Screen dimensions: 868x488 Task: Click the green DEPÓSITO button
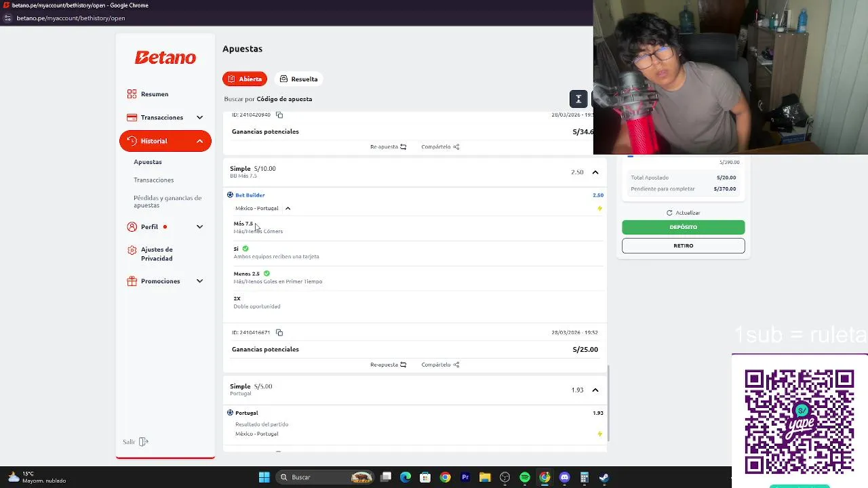pyautogui.click(x=683, y=227)
